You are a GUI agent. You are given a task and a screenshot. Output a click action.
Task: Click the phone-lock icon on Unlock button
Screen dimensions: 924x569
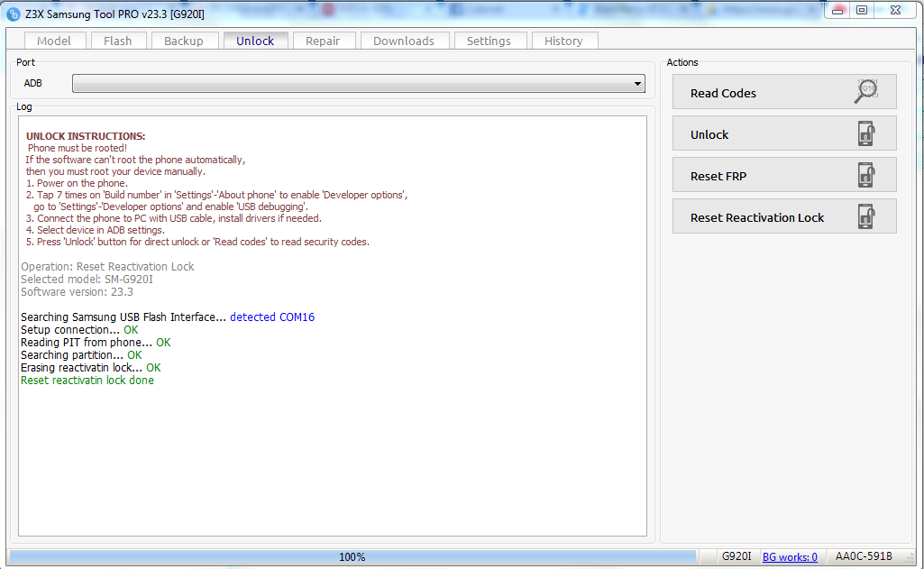tap(865, 133)
